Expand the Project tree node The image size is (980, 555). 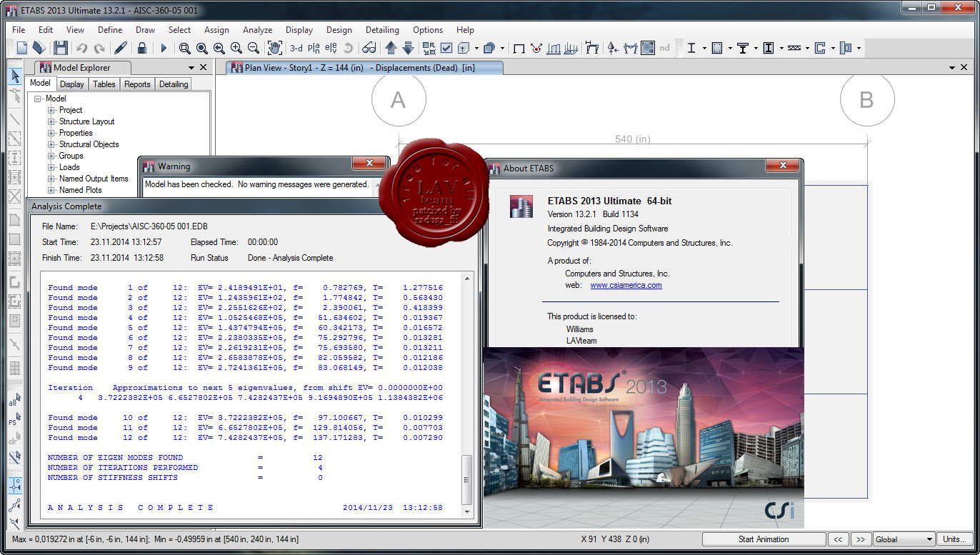point(51,110)
